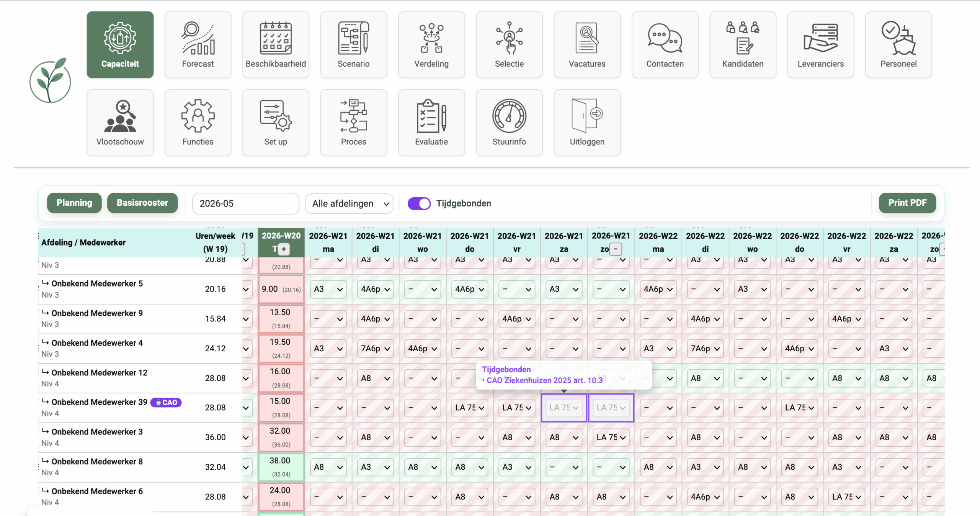Click the Uitloggen door icon

coord(587,116)
